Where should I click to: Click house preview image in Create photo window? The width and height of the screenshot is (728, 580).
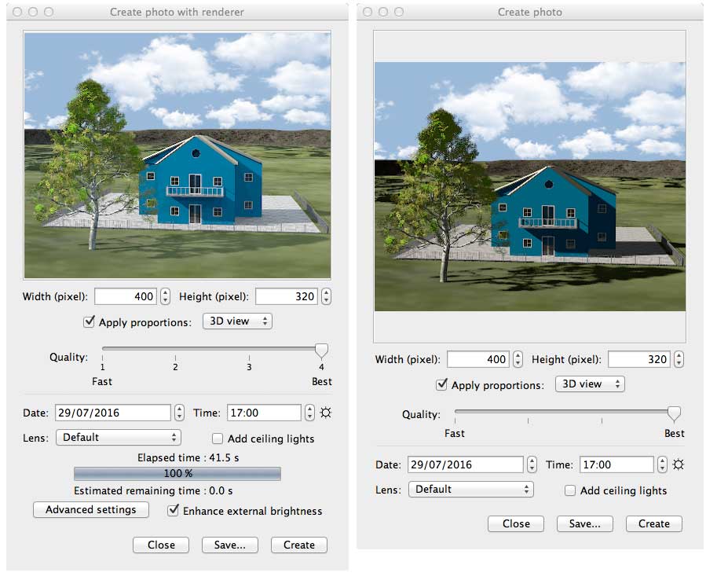[x=530, y=186]
